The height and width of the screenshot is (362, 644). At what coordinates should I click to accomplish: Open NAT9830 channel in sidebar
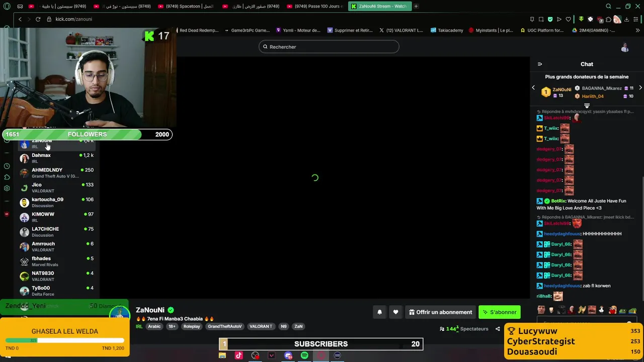coord(57,276)
